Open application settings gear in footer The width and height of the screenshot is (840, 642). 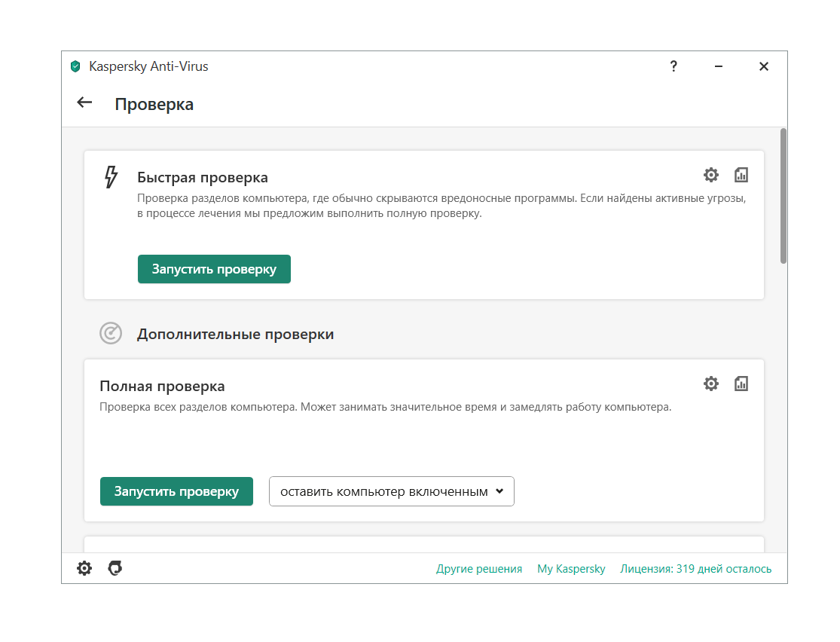[84, 568]
